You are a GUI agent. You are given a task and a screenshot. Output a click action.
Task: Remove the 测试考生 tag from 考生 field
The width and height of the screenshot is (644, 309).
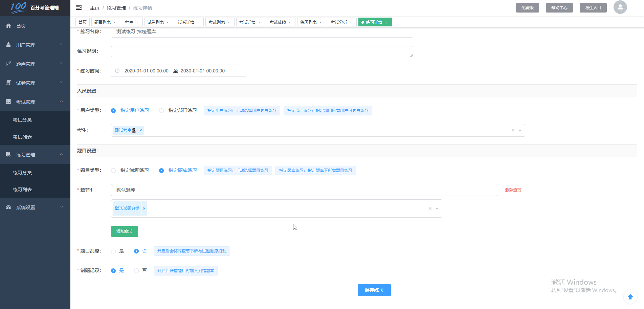coord(141,130)
